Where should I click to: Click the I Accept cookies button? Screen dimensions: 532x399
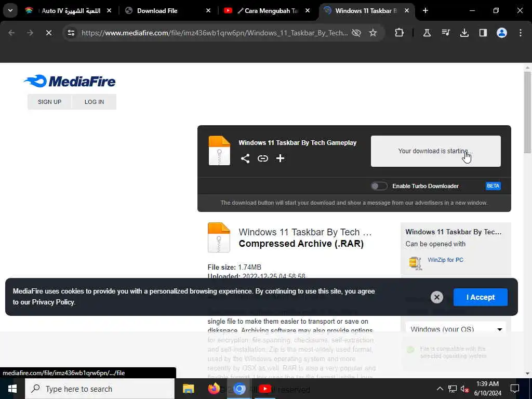481,297
